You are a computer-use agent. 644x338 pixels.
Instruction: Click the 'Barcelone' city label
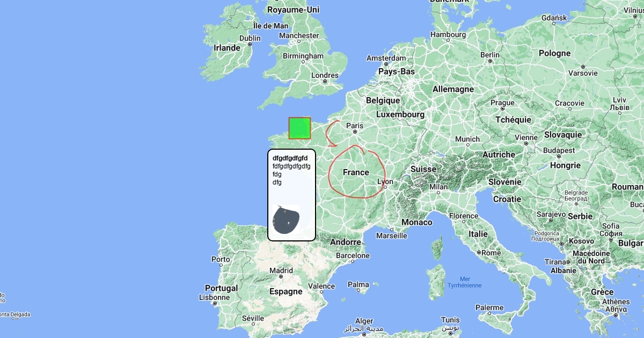[x=352, y=255]
